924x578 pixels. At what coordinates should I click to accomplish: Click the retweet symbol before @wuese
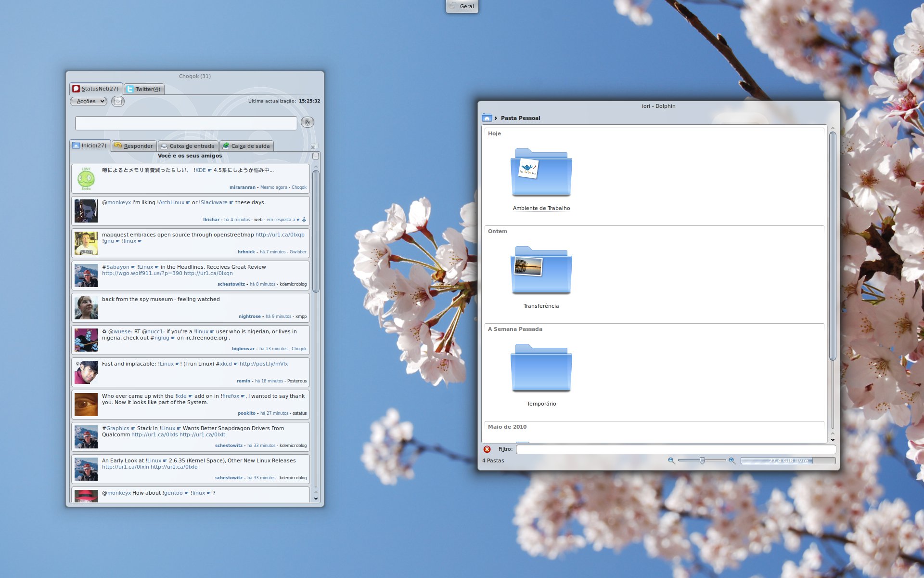tap(104, 331)
